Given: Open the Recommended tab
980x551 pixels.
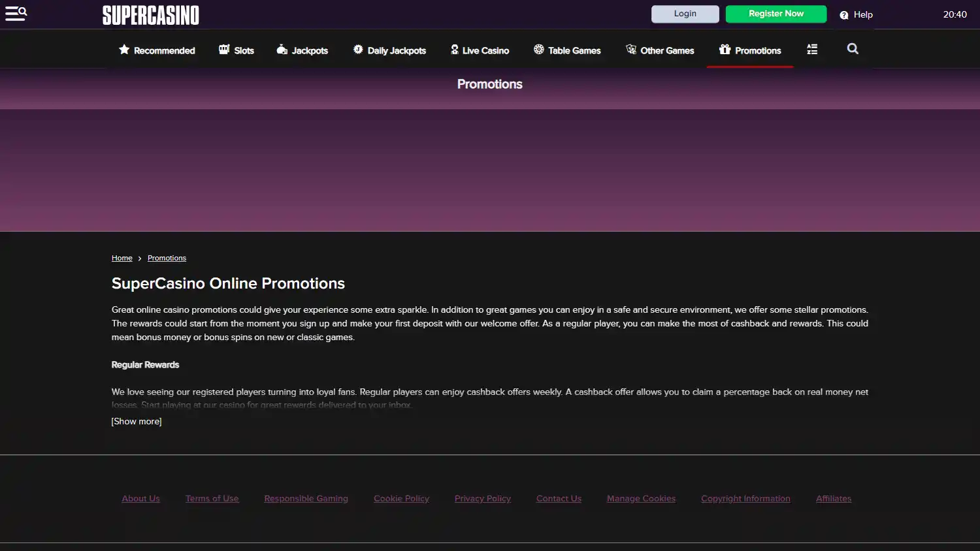Looking at the screenshot, I should [x=157, y=50].
